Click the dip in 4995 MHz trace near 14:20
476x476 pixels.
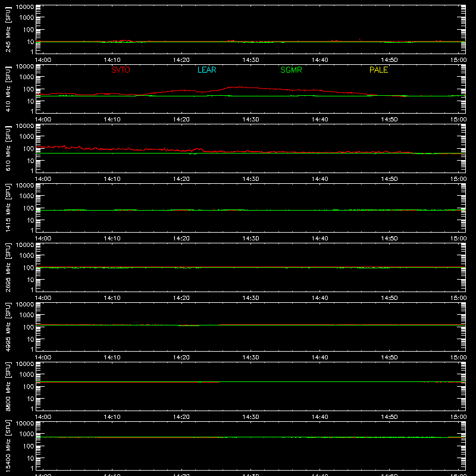(189, 325)
